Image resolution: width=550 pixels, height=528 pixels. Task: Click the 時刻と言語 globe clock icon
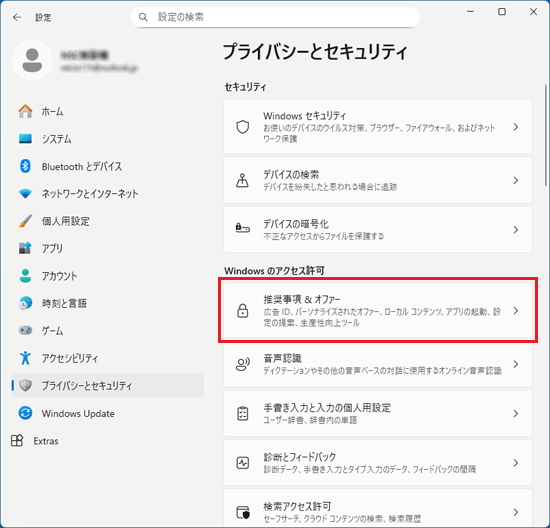[25, 303]
